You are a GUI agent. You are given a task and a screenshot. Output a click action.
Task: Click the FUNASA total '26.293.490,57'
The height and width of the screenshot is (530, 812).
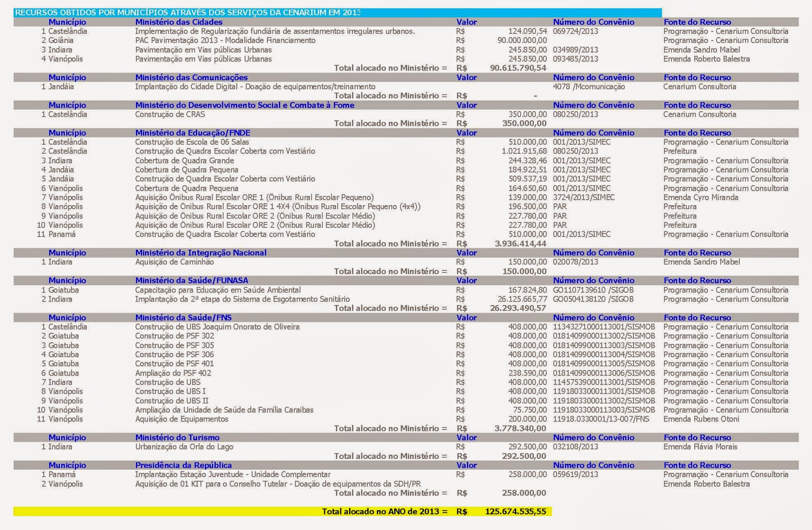[518, 308]
